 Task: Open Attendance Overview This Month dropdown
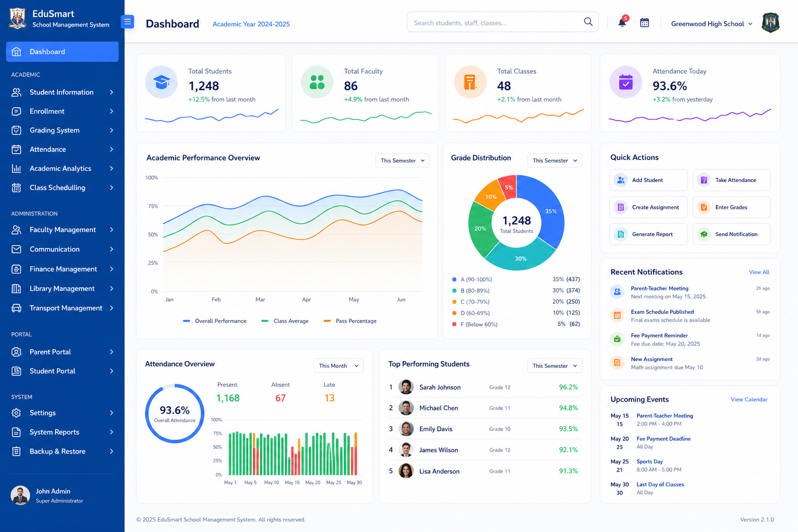click(339, 366)
